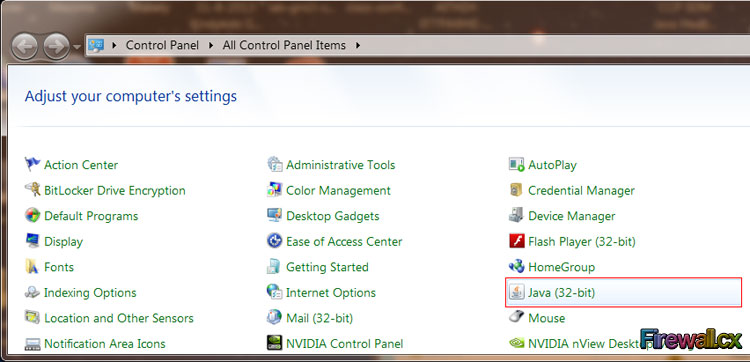
Task: Open the Action Center link
Action: [x=81, y=165]
